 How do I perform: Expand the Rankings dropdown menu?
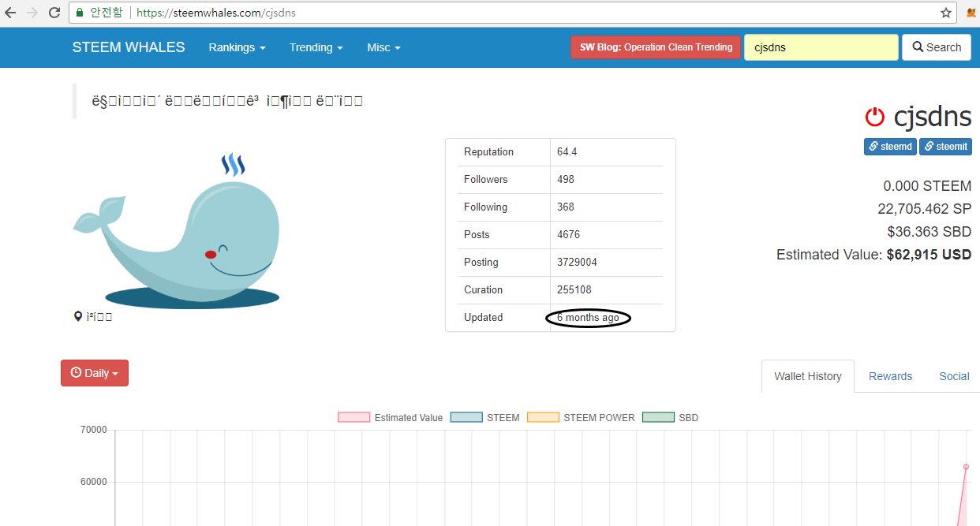(237, 47)
